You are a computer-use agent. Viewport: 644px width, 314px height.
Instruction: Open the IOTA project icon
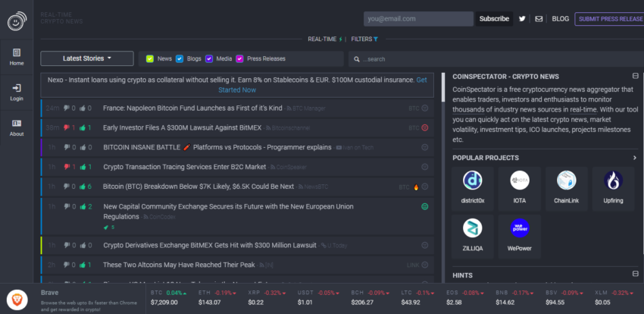click(520, 181)
